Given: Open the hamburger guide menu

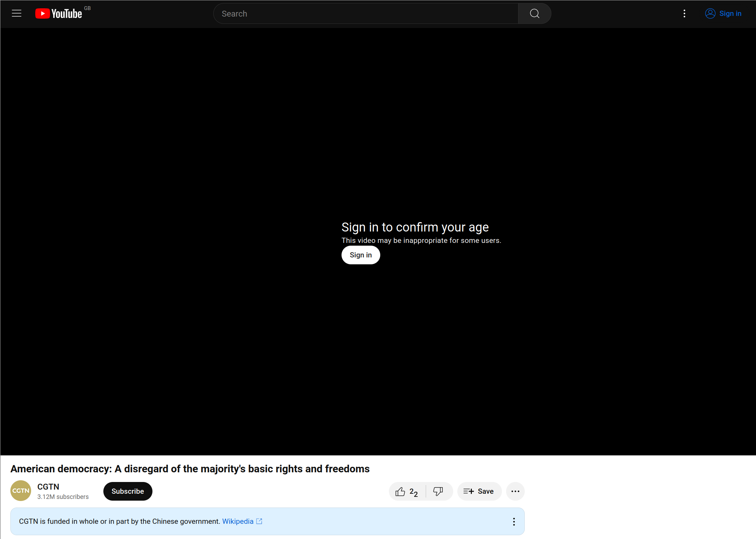Looking at the screenshot, I should pyautogui.click(x=17, y=13).
